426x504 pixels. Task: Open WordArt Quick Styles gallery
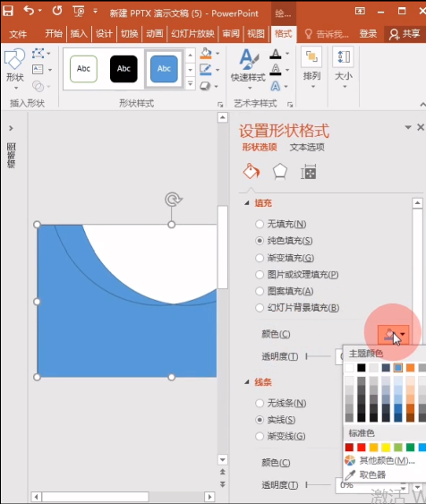click(248, 68)
